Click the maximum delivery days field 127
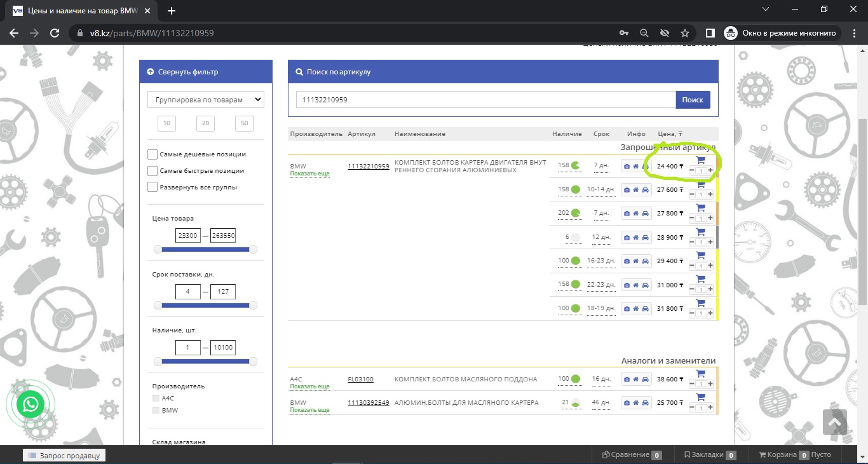The image size is (868, 464). point(223,292)
